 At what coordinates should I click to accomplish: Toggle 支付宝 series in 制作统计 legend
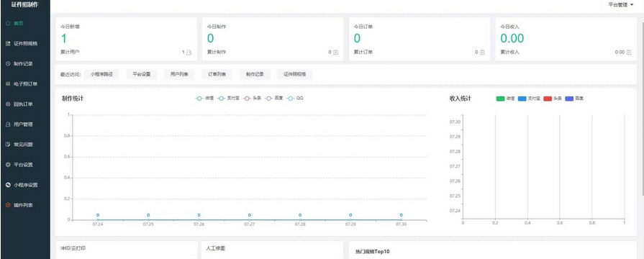coord(228,99)
